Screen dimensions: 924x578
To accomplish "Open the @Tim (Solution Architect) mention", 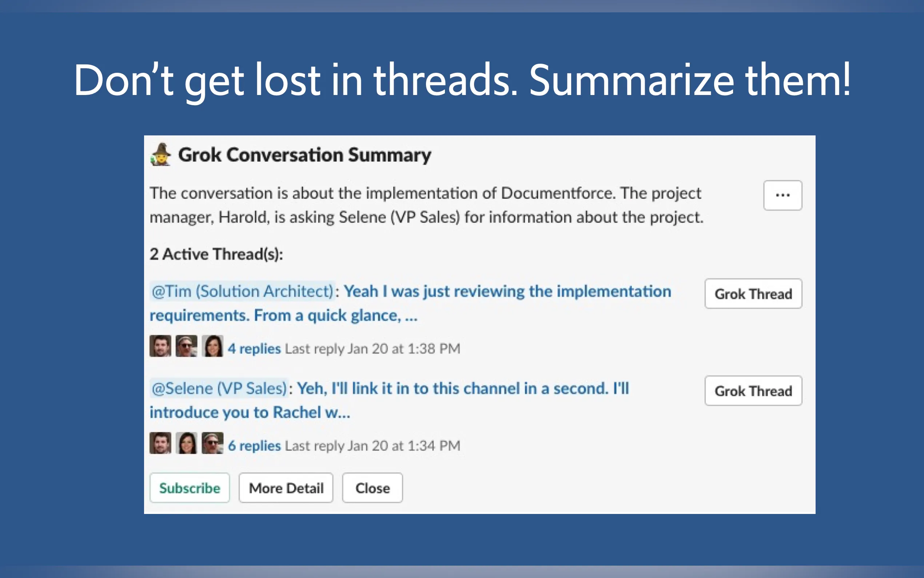I will click(x=243, y=291).
